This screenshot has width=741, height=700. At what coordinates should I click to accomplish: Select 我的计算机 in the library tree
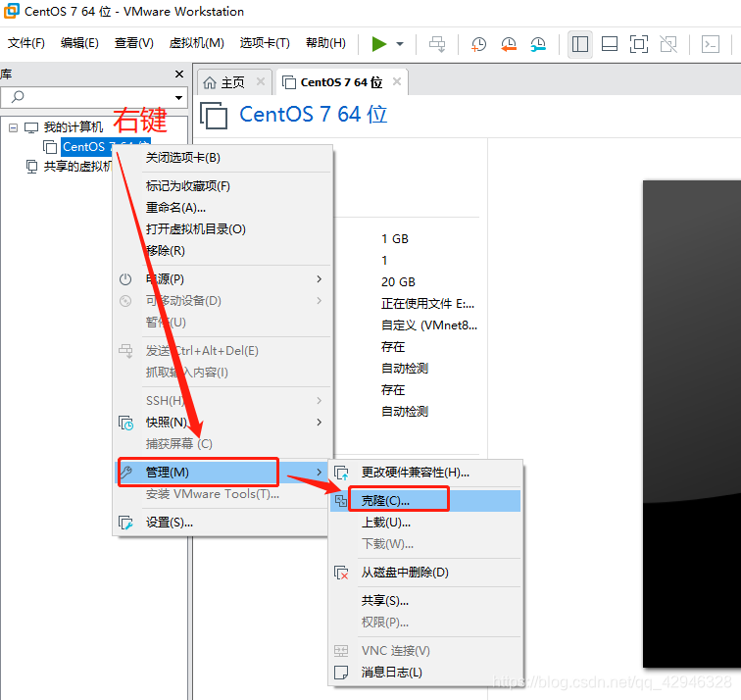(73, 127)
